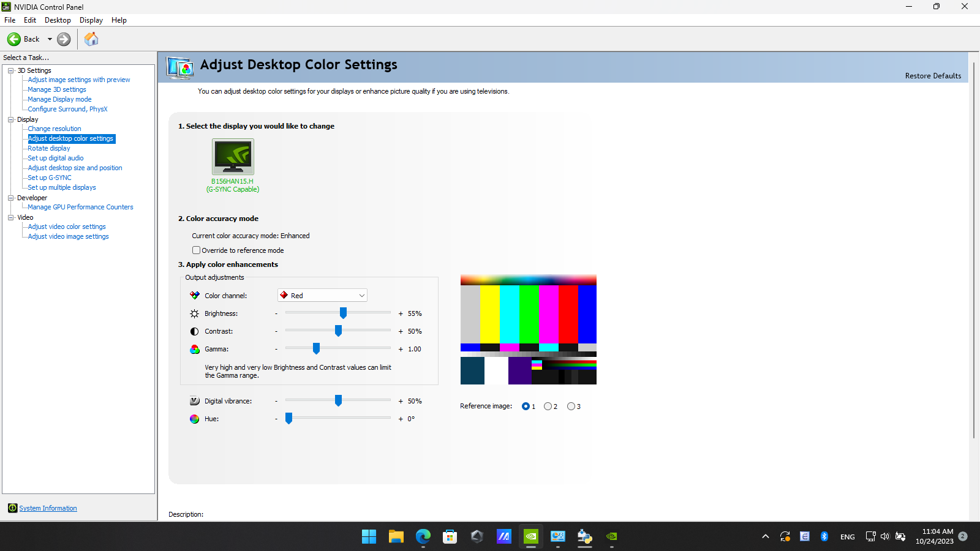This screenshot has height=551, width=980.
Task: Open Adjust video color settings
Action: pos(67,227)
